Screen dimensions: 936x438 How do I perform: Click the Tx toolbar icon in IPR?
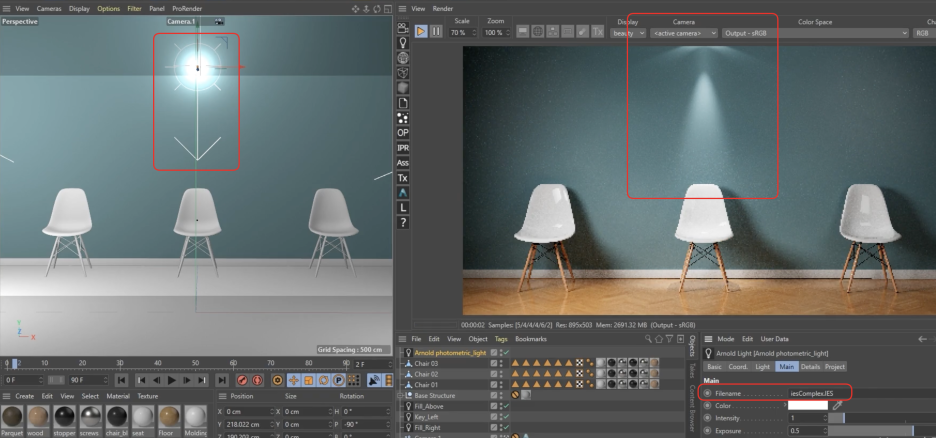pyautogui.click(x=598, y=32)
